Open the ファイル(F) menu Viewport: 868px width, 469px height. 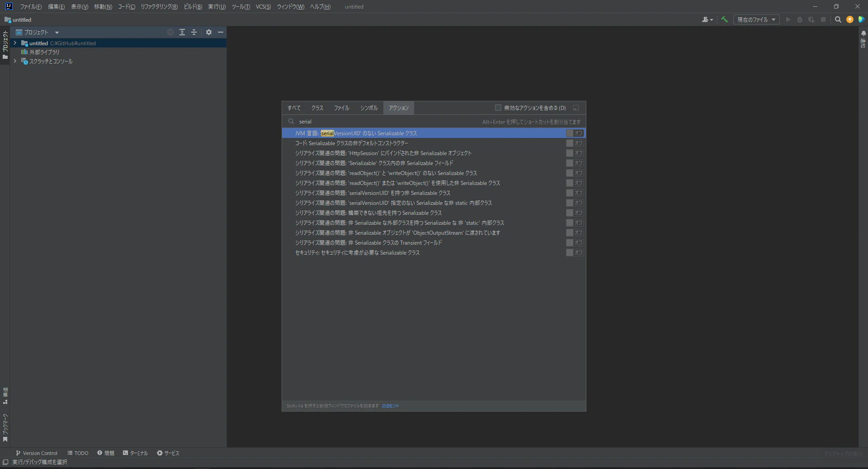[x=31, y=7]
